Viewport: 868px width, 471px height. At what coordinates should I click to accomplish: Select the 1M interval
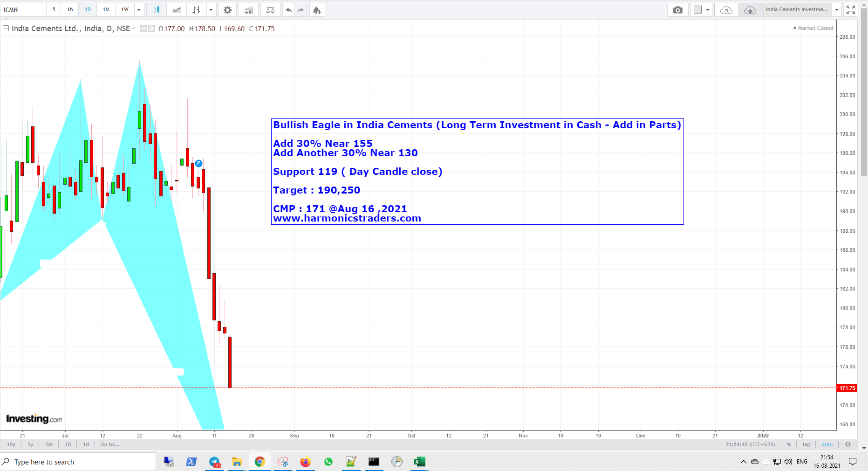click(x=106, y=10)
